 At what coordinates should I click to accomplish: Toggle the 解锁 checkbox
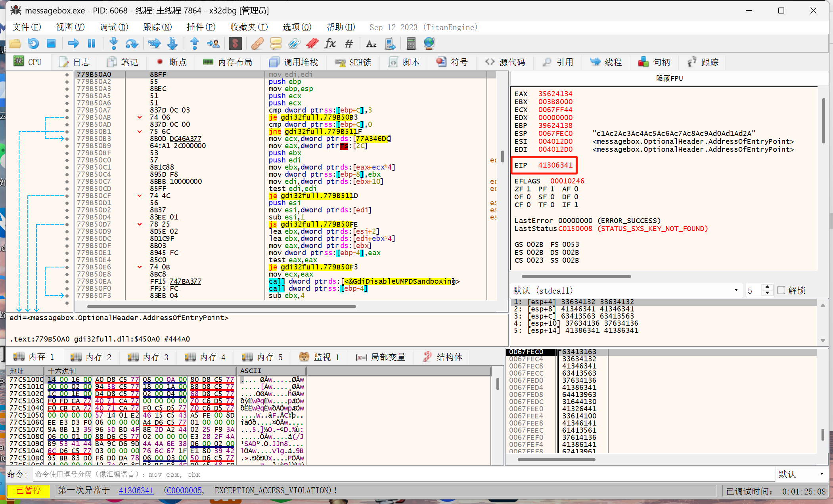[x=781, y=290]
